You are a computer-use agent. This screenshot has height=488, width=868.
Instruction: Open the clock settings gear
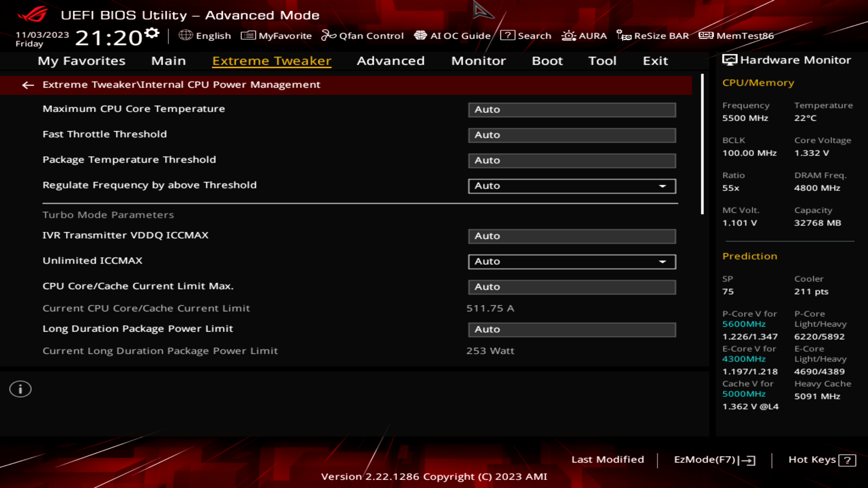(152, 32)
